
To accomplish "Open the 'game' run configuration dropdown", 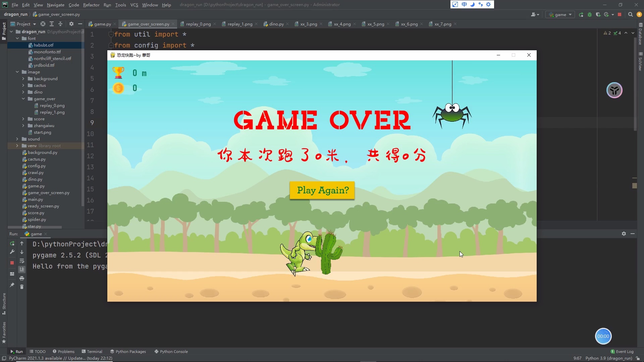I will point(560,14).
